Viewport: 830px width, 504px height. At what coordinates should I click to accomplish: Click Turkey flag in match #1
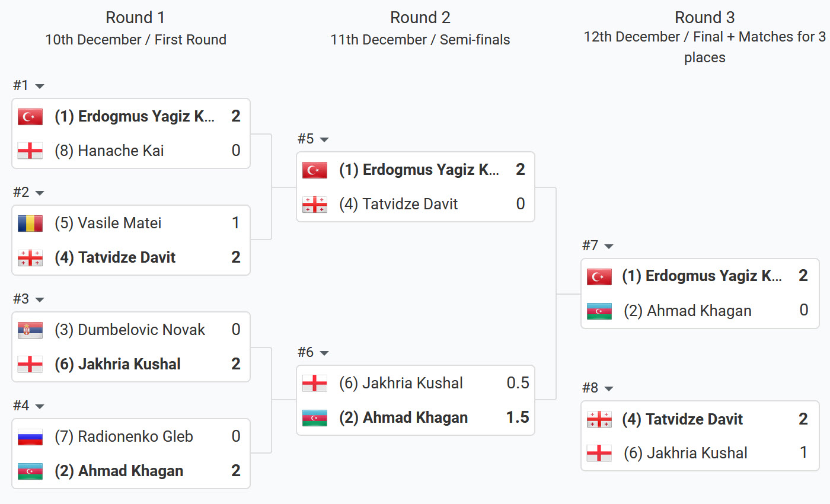tap(30, 117)
